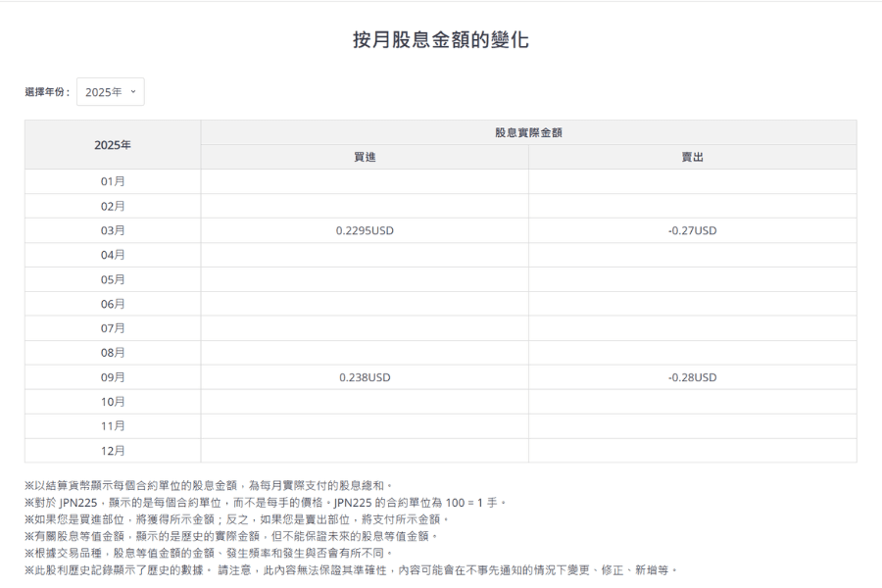Viewport: 882px width, 588px height.
Task: Select 2025年 from the year combo box
Action: coord(108,90)
